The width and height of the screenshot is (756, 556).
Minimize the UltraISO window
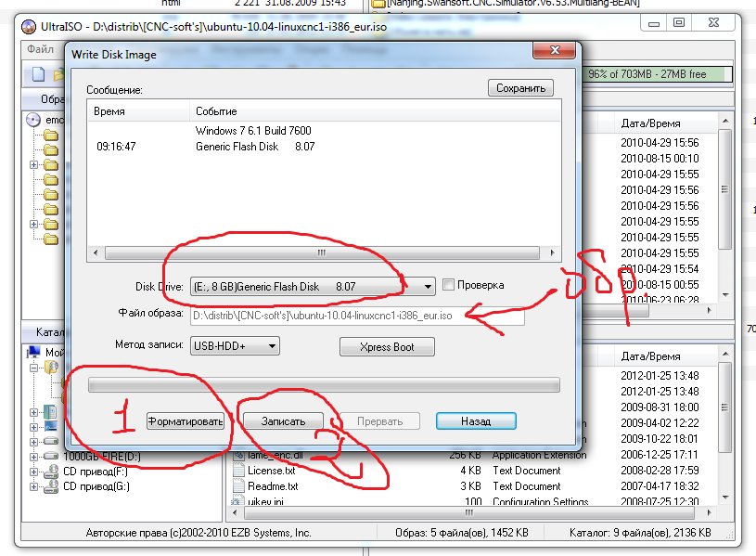pos(654,23)
